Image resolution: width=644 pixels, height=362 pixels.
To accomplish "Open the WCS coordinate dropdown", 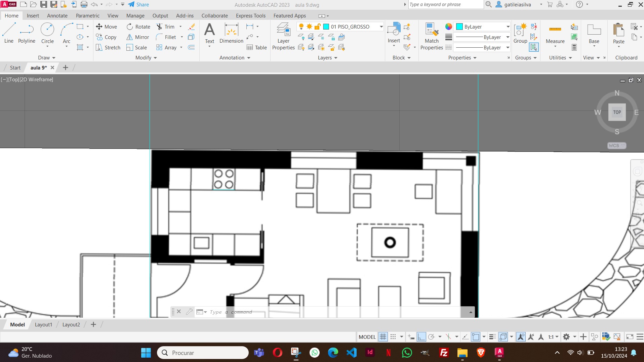I will pyautogui.click(x=617, y=145).
